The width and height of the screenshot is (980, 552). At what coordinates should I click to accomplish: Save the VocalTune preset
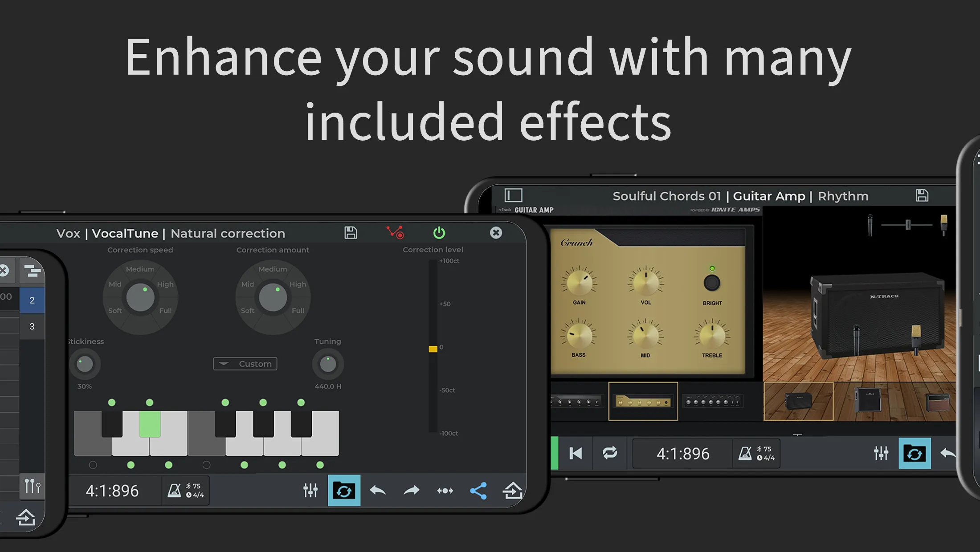point(351,233)
